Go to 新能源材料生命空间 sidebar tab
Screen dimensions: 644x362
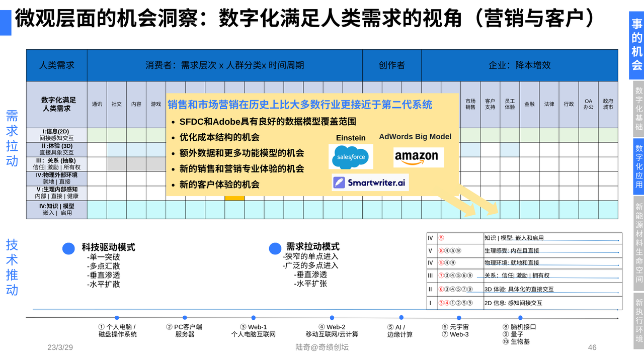point(638,244)
